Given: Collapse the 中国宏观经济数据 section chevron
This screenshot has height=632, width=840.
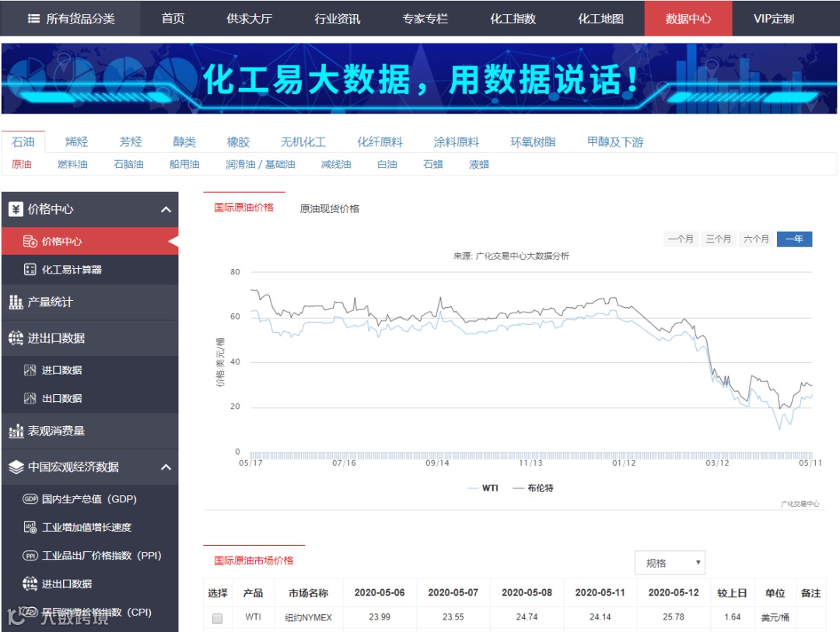Looking at the screenshot, I should (x=166, y=467).
